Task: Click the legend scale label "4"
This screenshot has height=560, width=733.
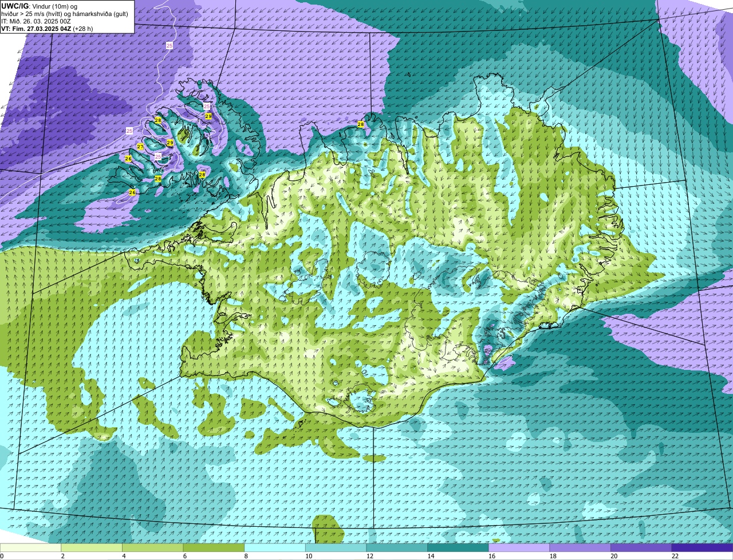Action: 124,556
